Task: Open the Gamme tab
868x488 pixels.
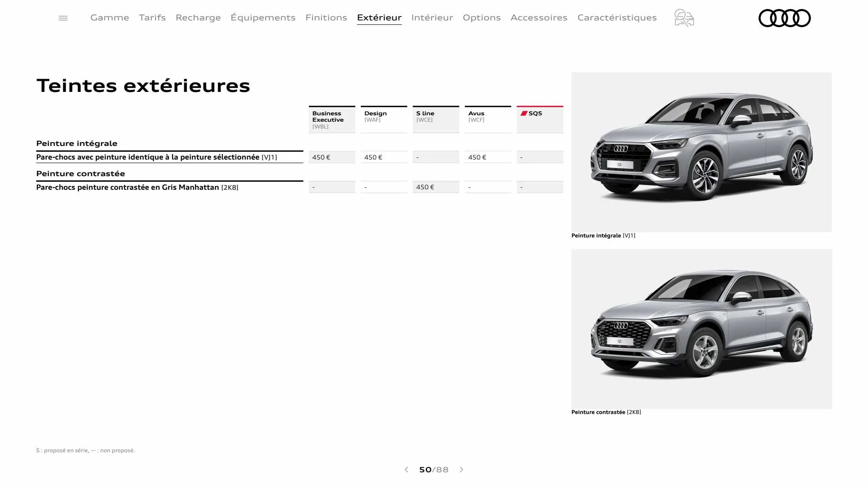Action: click(x=110, y=17)
